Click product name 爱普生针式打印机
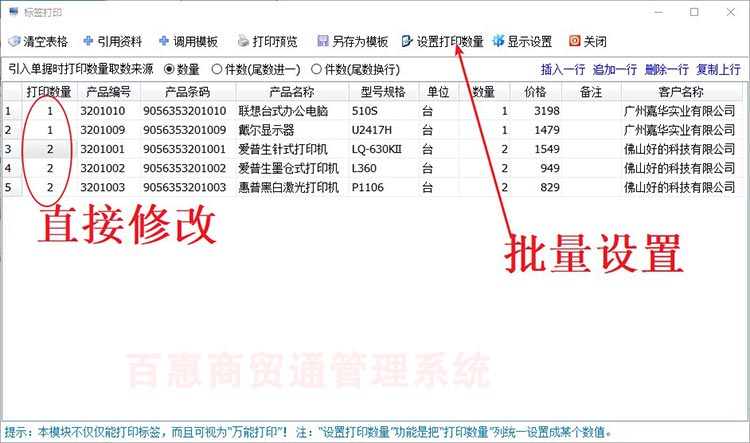The width and height of the screenshot is (750, 443). click(292, 149)
